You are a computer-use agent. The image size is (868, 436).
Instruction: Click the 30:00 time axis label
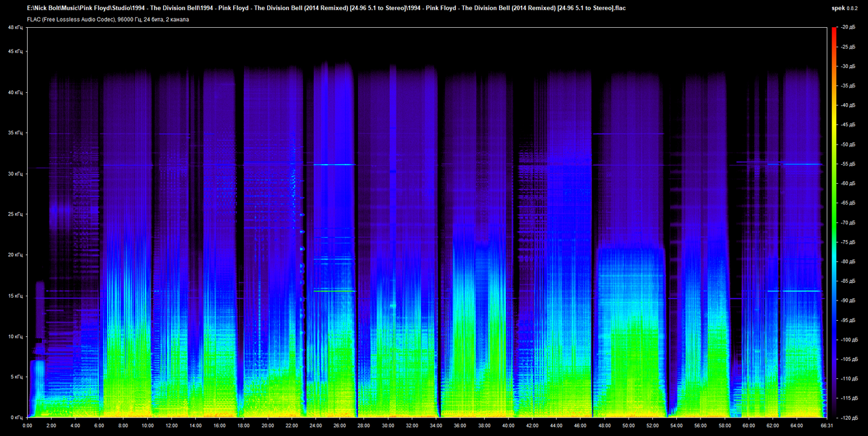[x=387, y=426]
